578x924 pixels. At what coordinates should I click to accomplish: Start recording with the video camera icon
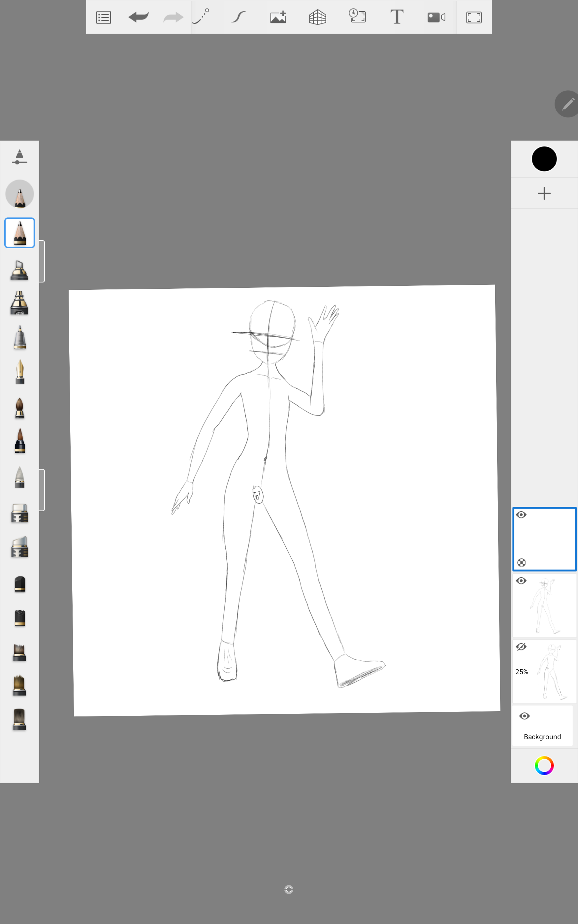(x=436, y=17)
